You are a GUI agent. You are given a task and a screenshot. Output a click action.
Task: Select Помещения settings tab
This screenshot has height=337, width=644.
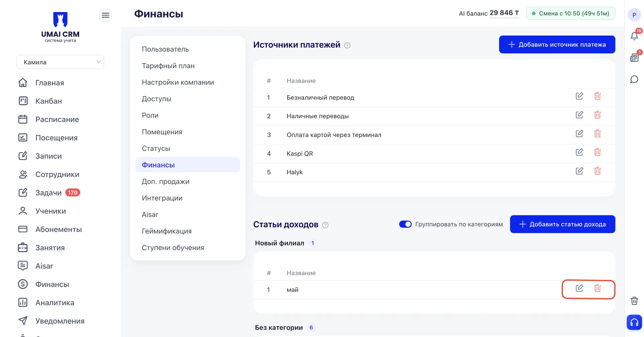[x=162, y=132]
